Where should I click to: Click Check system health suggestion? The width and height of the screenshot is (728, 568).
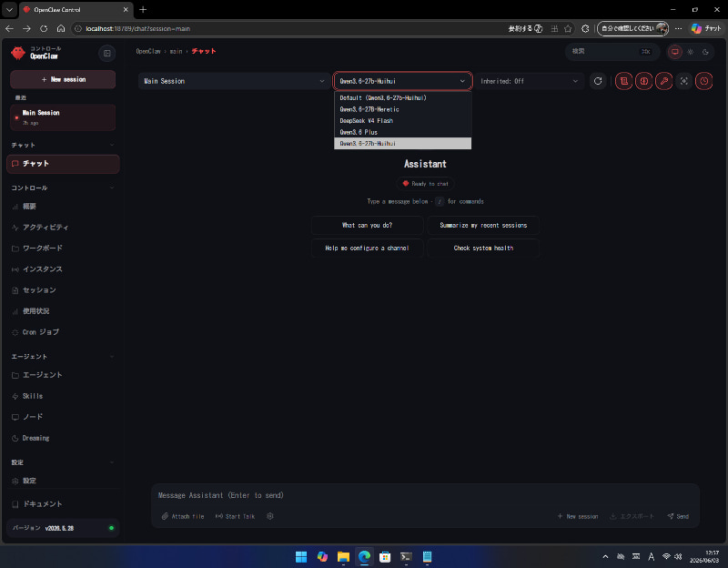[x=483, y=248]
